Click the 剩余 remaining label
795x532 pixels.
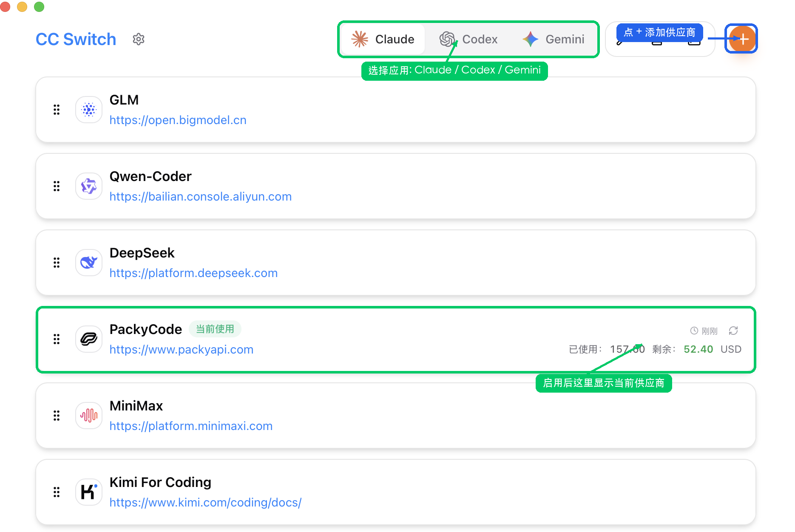(664, 349)
